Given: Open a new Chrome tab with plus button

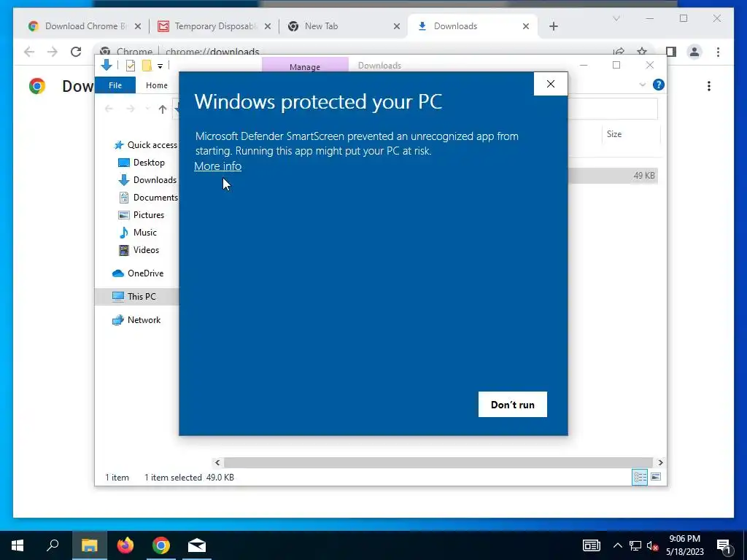Looking at the screenshot, I should point(554,26).
